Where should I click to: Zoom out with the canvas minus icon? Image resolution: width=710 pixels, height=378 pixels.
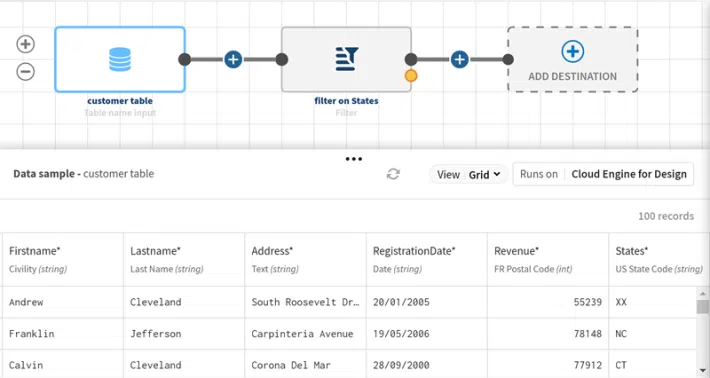pyautogui.click(x=25, y=72)
